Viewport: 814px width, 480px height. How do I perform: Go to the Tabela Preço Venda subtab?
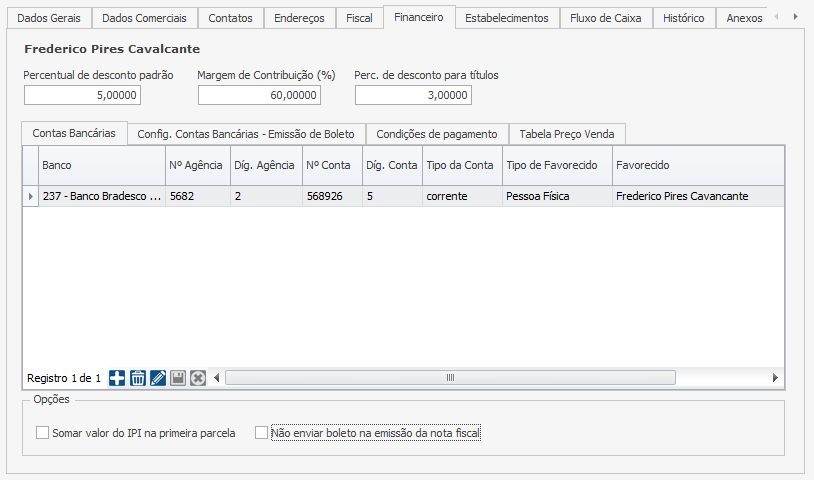coord(567,134)
